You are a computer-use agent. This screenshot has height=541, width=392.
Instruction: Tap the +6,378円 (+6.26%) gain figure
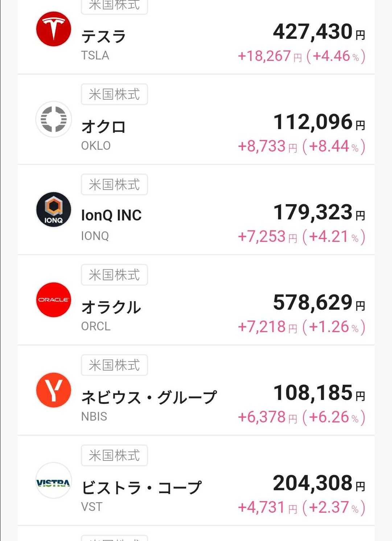point(301,417)
